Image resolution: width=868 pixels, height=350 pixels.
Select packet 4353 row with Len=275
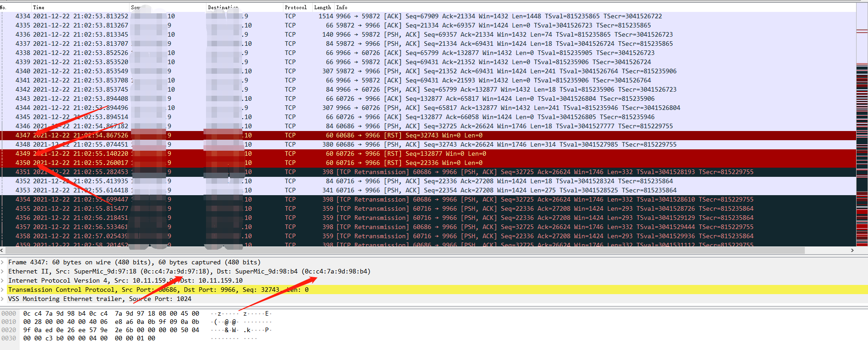428,191
